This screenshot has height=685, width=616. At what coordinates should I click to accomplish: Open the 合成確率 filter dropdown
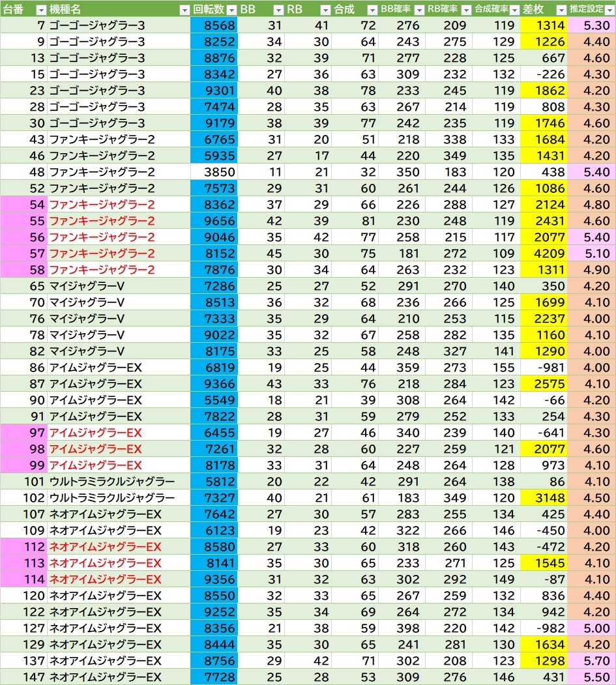[513, 10]
